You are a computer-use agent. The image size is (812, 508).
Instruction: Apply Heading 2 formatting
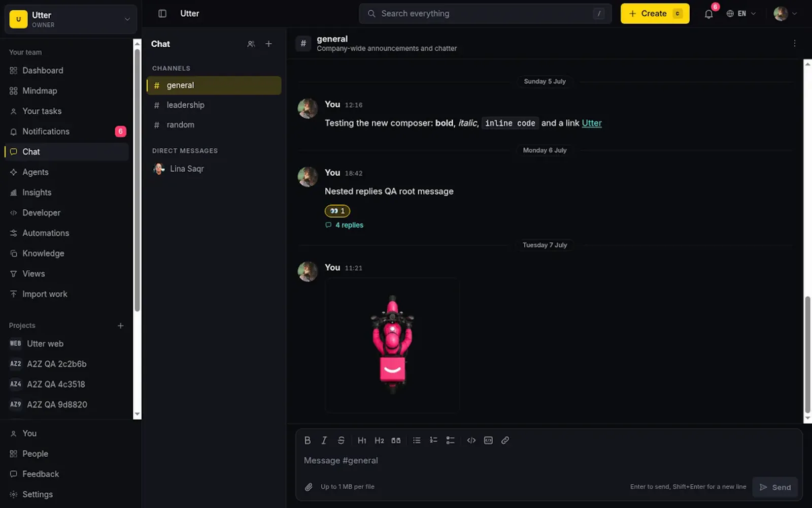click(379, 440)
